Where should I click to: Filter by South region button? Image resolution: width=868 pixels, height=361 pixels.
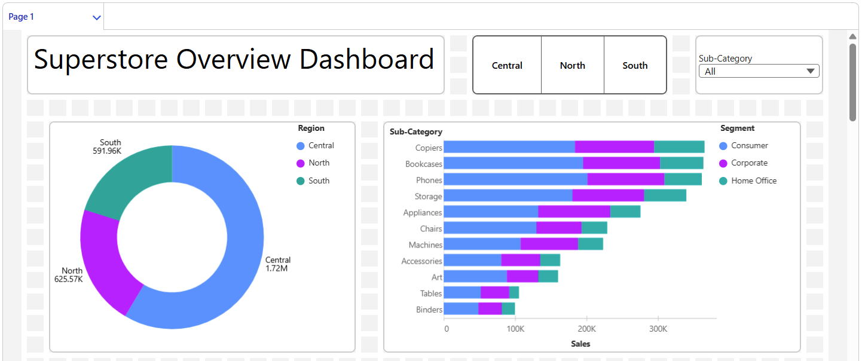point(635,65)
